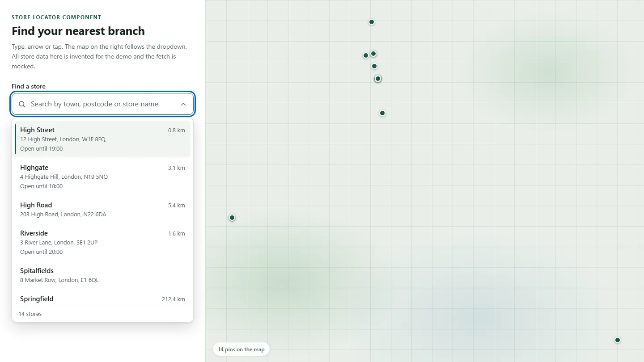Screen dimensions: 644x362
Task: Click the "Find your nearest branch" heading
Action: [78, 31]
